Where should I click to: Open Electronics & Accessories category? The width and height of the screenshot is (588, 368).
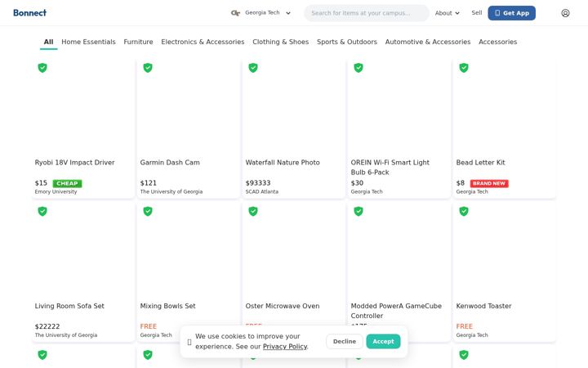tap(203, 42)
